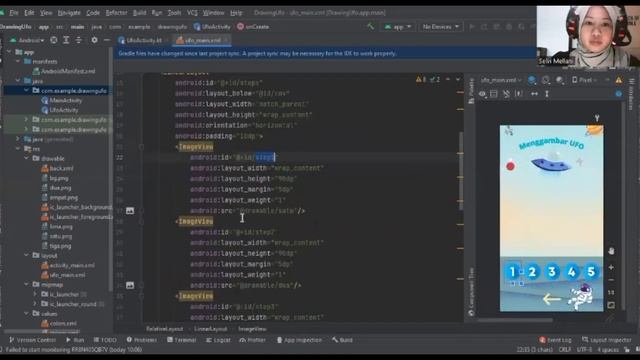Image resolution: width=640 pixels, height=360 pixels.
Task: Collapse the layout folder
Action: [x=27, y=256]
